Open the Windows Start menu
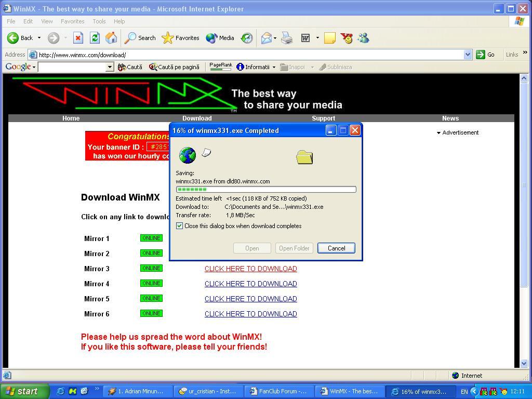Image resolution: width=532 pixels, height=399 pixels. [24, 391]
